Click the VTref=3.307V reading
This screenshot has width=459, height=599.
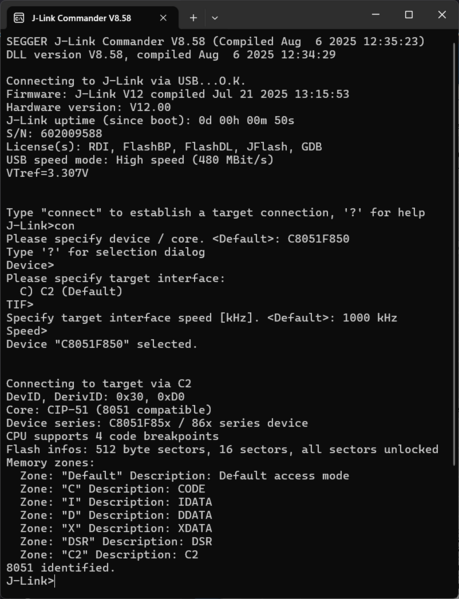pyautogui.click(x=47, y=173)
